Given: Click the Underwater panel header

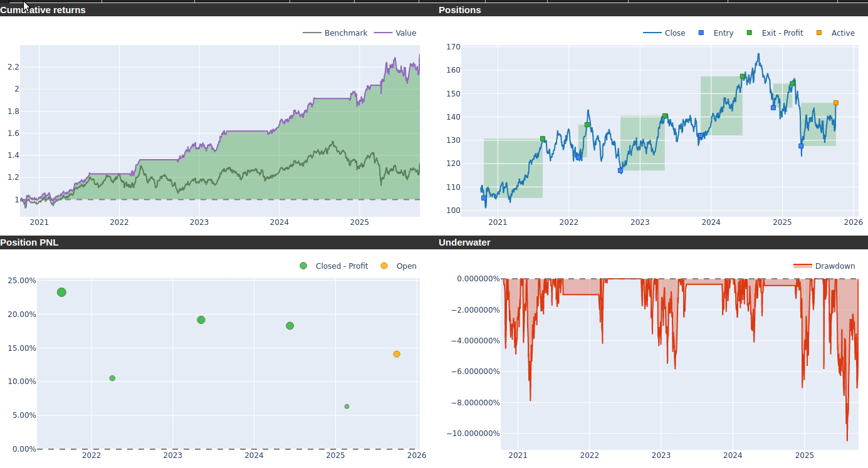Looking at the screenshot, I should point(464,242).
